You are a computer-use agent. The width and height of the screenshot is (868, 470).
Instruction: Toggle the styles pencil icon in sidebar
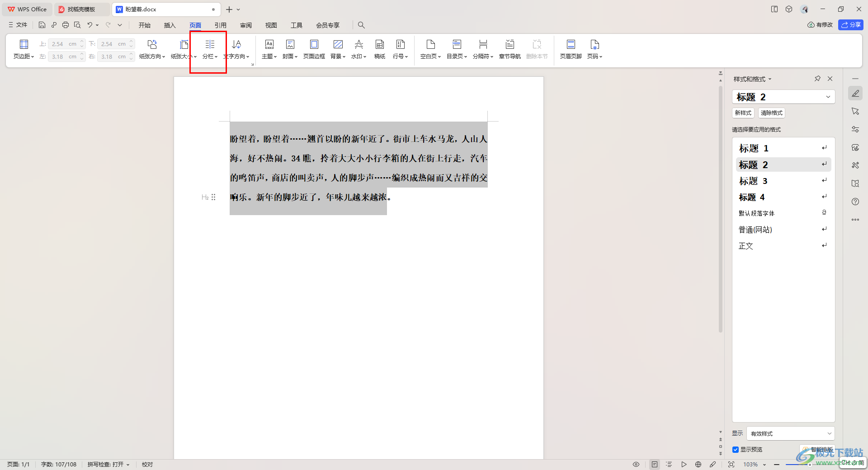click(x=855, y=93)
